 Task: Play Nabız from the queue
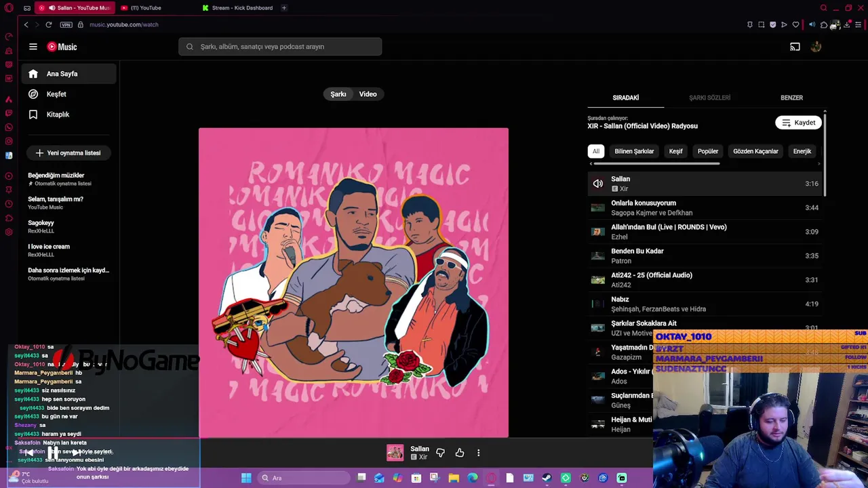tap(705, 304)
